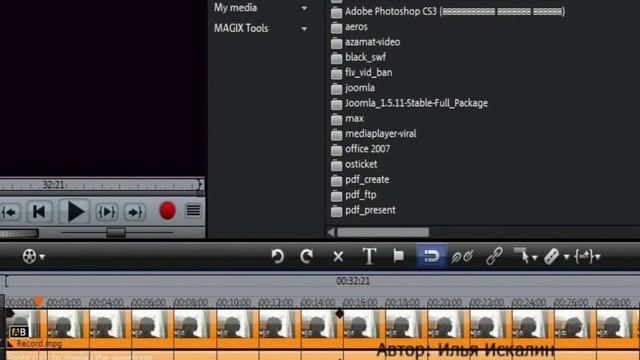Click the insert mode braces icon
Screen dimensions: 640x360
tap(584, 256)
